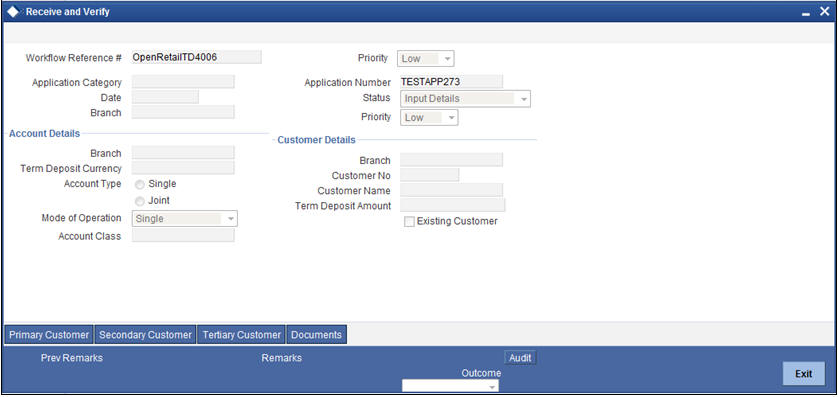Click the Customer Name field
Image resolution: width=838 pixels, height=397 pixels.
pyautogui.click(x=451, y=190)
